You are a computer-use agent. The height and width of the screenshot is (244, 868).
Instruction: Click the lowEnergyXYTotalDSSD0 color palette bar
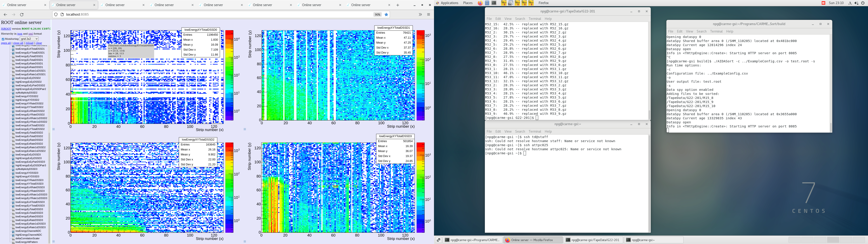pos(229,75)
